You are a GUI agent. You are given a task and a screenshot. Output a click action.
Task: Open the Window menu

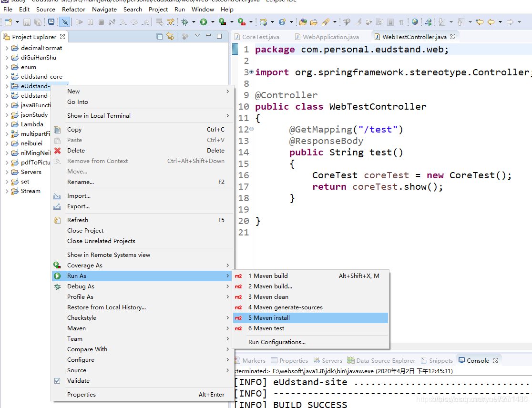[203, 10]
